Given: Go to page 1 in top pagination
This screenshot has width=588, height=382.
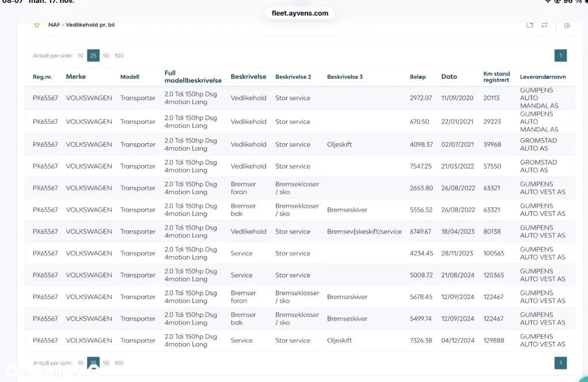Looking at the screenshot, I should click(x=560, y=55).
